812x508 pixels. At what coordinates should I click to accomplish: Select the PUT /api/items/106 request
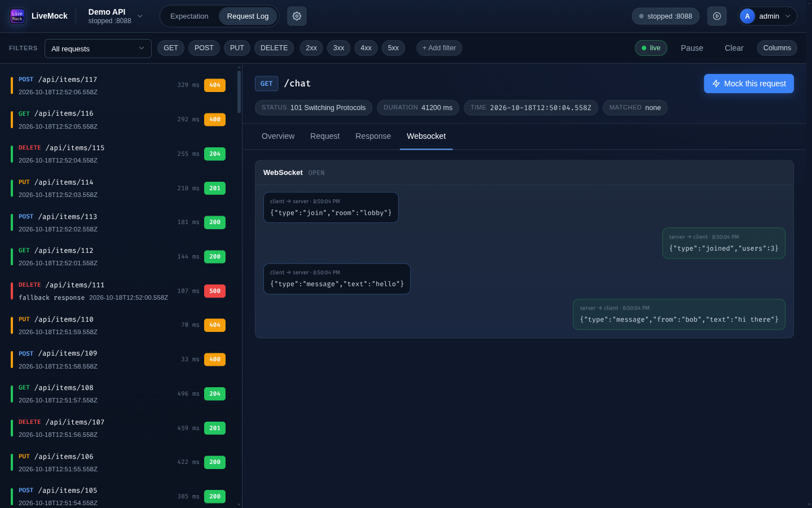pyautogui.click(x=118, y=462)
